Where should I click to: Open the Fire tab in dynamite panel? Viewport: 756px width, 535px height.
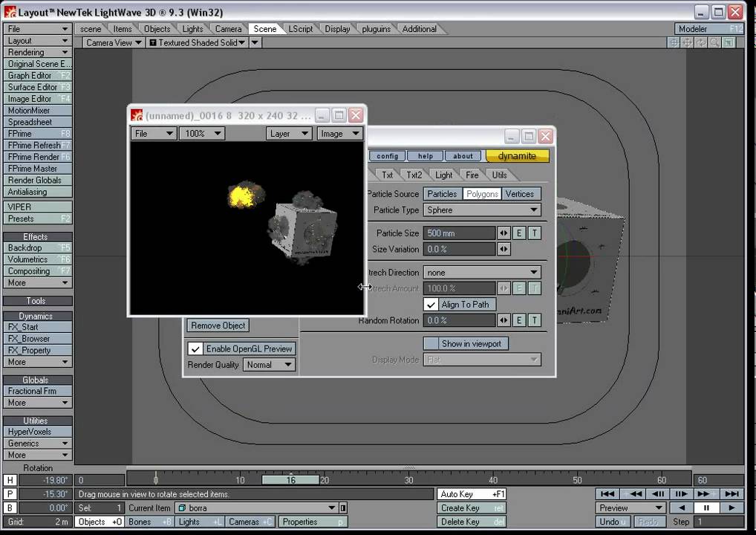(x=472, y=175)
